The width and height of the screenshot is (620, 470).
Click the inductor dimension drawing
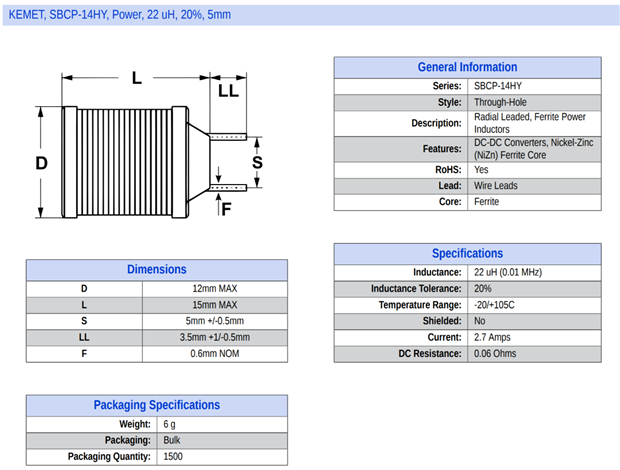point(149,145)
